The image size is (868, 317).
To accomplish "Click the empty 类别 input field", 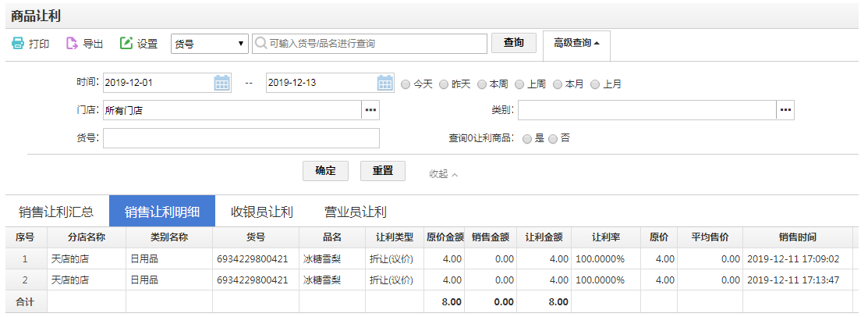I will (647, 110).
